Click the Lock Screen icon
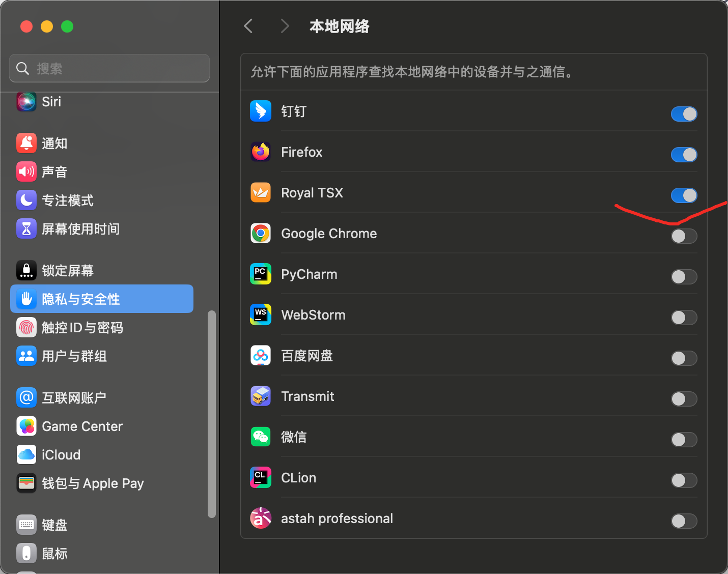This screenshot has height=574, width=728. [x=26, y=271]
